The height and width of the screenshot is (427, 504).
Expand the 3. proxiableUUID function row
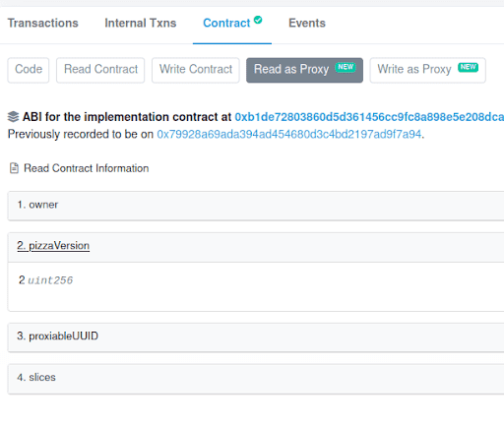[x=256, y=337]
